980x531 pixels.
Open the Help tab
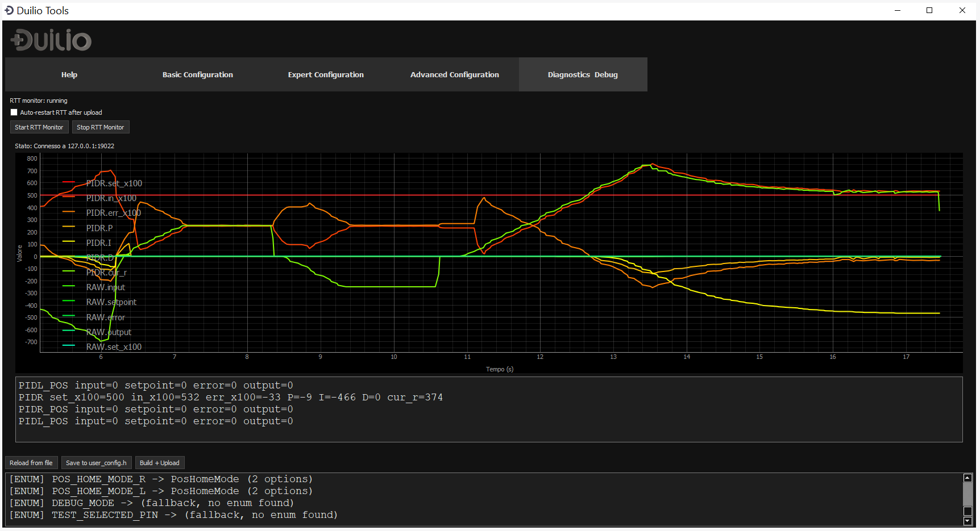coord(69,74)
